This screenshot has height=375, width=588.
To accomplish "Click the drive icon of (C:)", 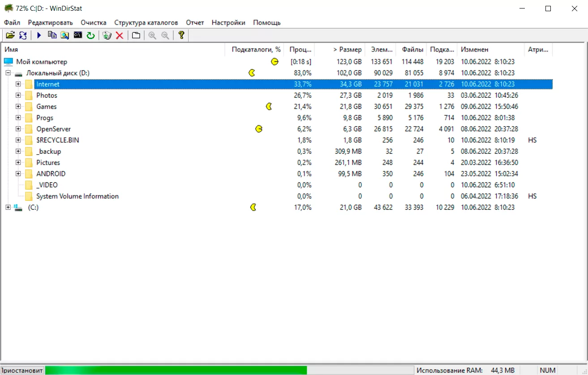I will pyautogui.click(x=19, y=207).
